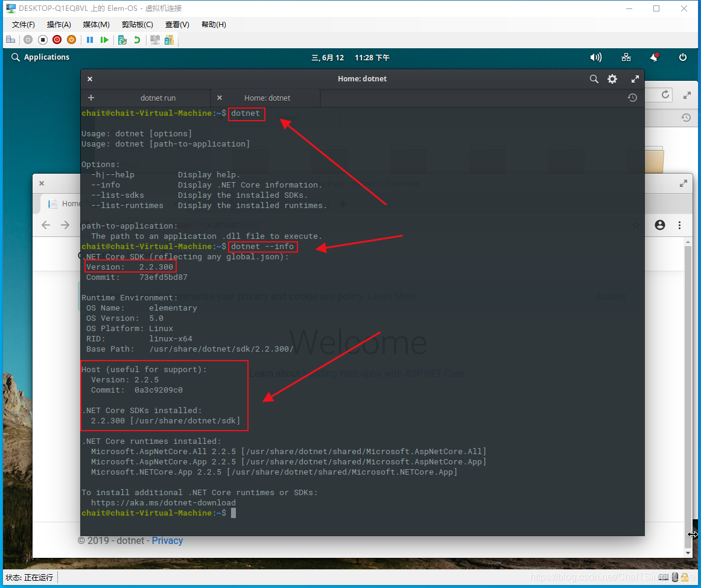The image size is (701, 588).
Task: Pause the virtual machine
Action: pos(90,40)
